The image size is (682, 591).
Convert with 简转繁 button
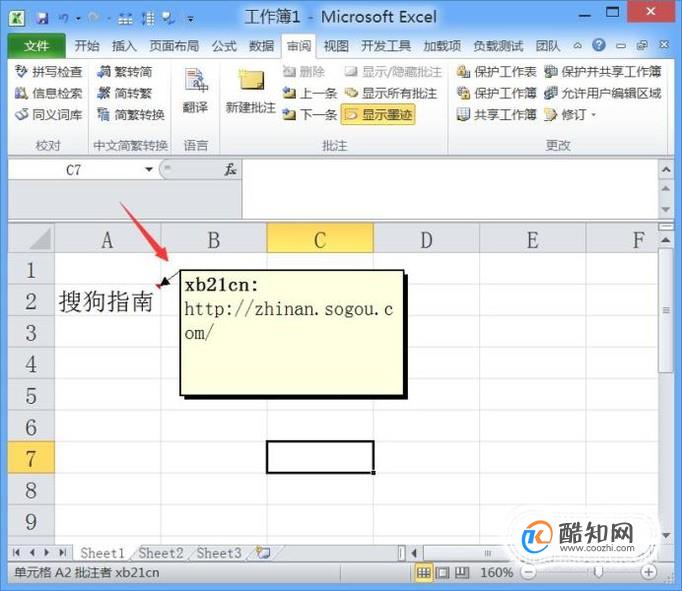click(x=125, y=93)
